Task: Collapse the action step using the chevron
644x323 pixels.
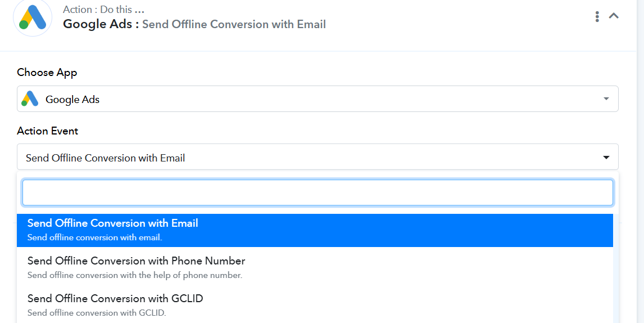Action: pyautogui.click(x=614, y=16)
